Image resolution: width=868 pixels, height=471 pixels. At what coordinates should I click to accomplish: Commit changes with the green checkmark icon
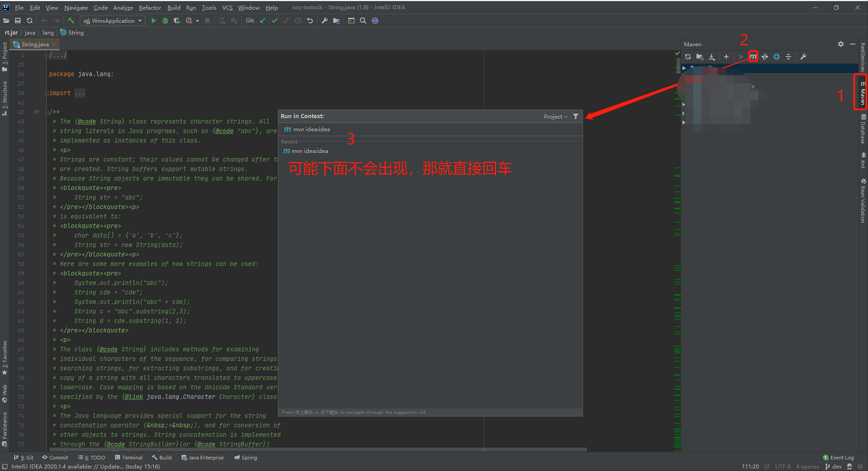pyautogui.click(x=274, y=21)
